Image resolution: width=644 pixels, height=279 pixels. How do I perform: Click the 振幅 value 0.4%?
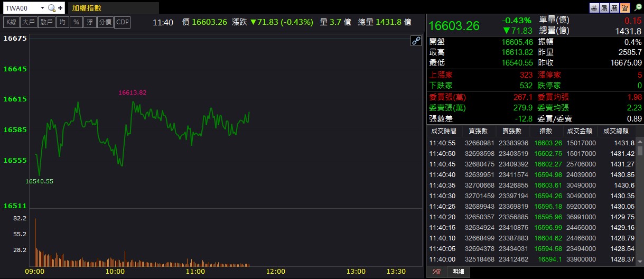click(x=633, y=42)
